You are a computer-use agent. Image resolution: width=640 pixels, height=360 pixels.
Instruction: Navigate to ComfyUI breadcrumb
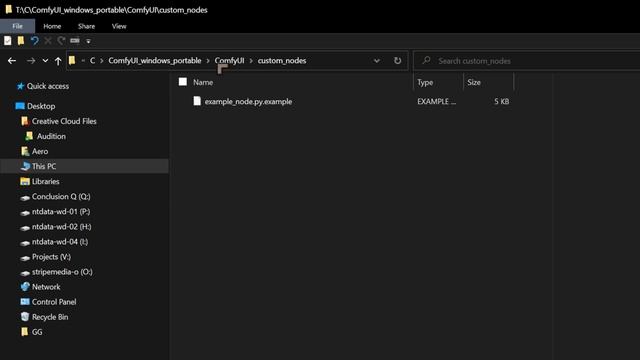(x=229, y=60)
